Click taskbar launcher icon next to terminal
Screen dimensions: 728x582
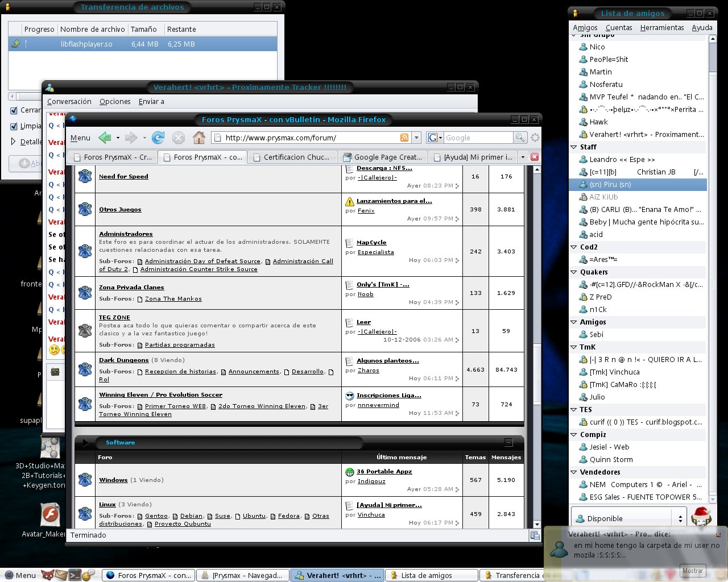point(88,575)
